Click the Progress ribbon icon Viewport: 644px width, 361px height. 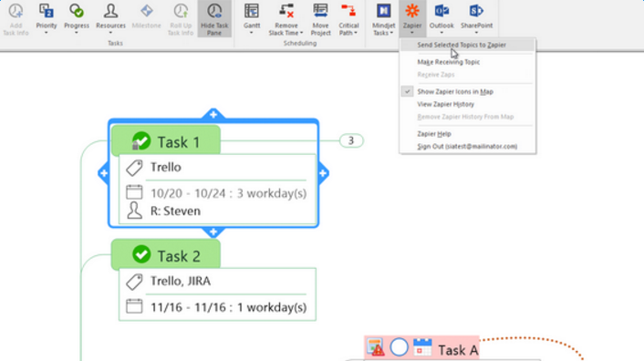77,11
